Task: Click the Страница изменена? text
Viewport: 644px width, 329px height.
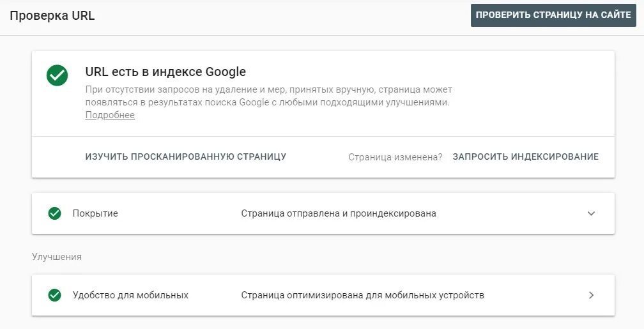Action: pyautogui.click(x=395, y=157)
